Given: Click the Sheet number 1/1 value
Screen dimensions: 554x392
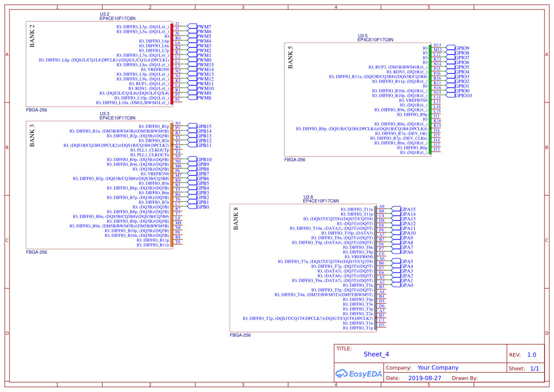Looking at the screenshot, I should coord(534,368).
